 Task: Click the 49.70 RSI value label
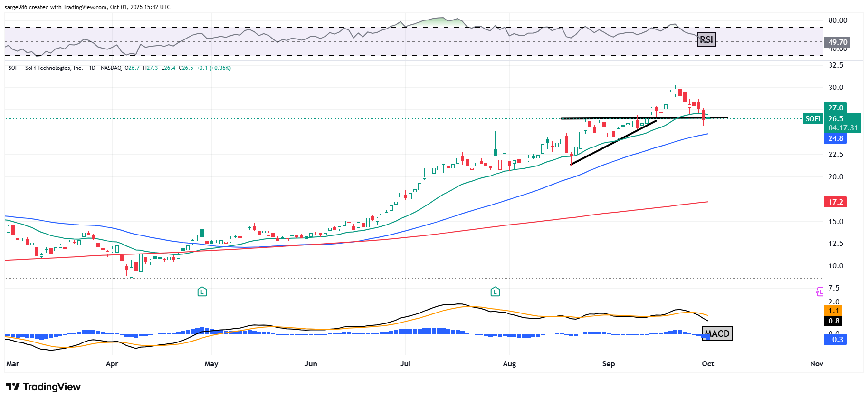[837, 42]
